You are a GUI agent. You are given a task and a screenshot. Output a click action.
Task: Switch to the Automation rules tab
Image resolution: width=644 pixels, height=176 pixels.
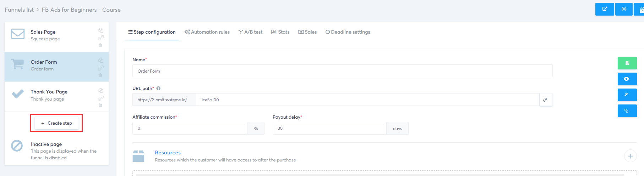tap(207, 32)
